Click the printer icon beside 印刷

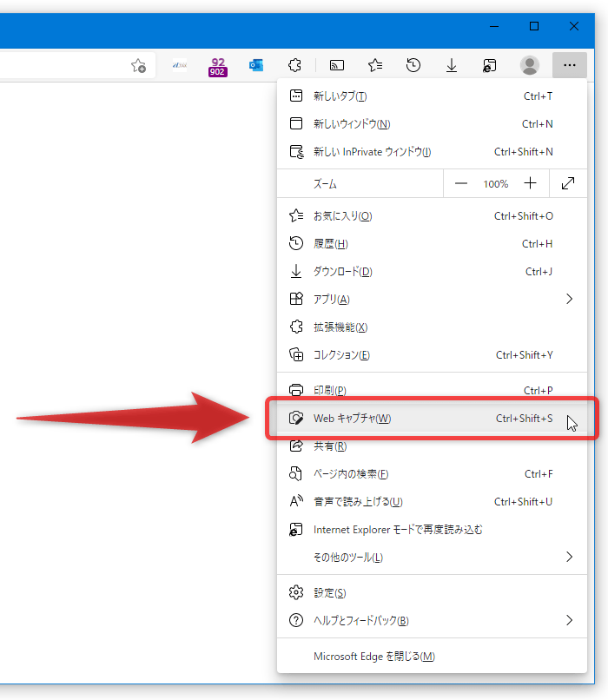pos(296,390)
